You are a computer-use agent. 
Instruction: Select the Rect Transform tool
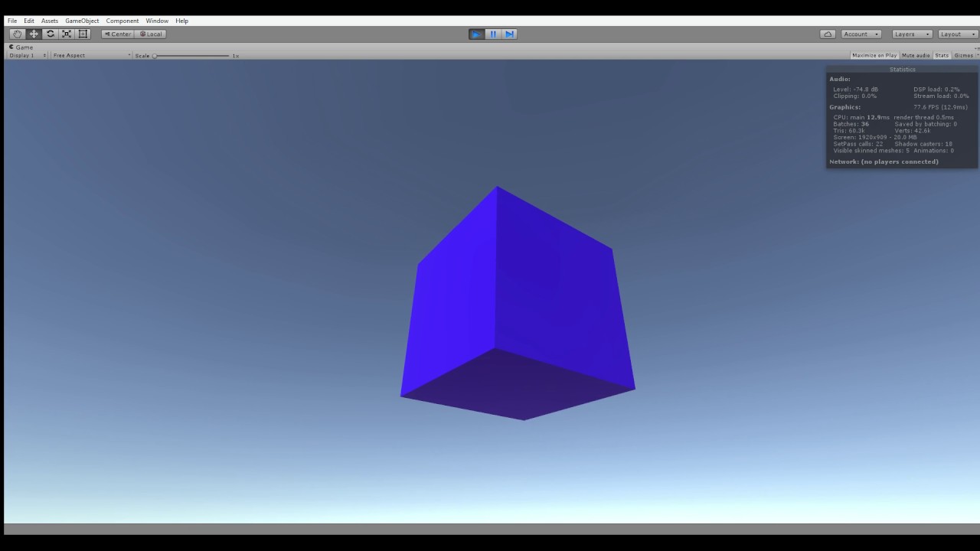click(83, 34)
